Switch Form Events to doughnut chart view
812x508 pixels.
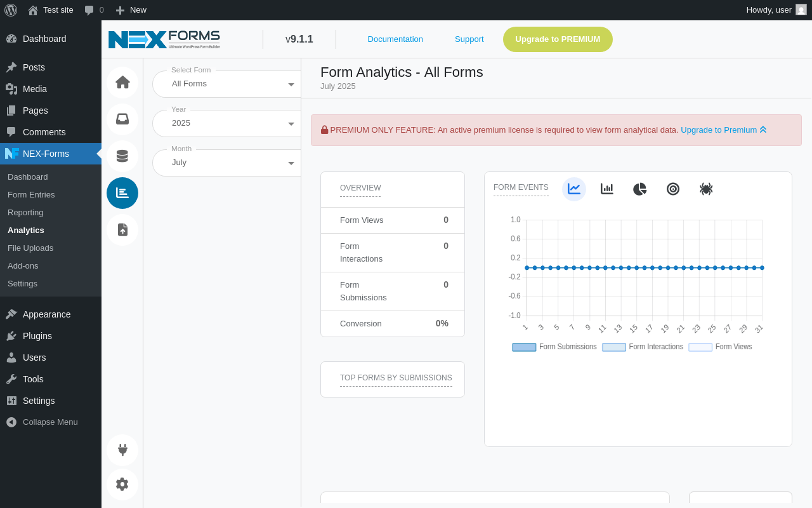(673, 189)
